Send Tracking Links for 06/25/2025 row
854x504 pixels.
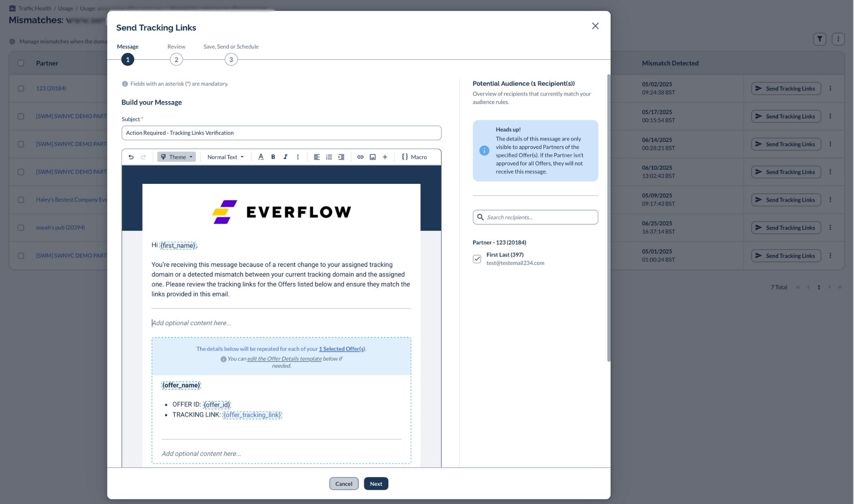point(786,228)
